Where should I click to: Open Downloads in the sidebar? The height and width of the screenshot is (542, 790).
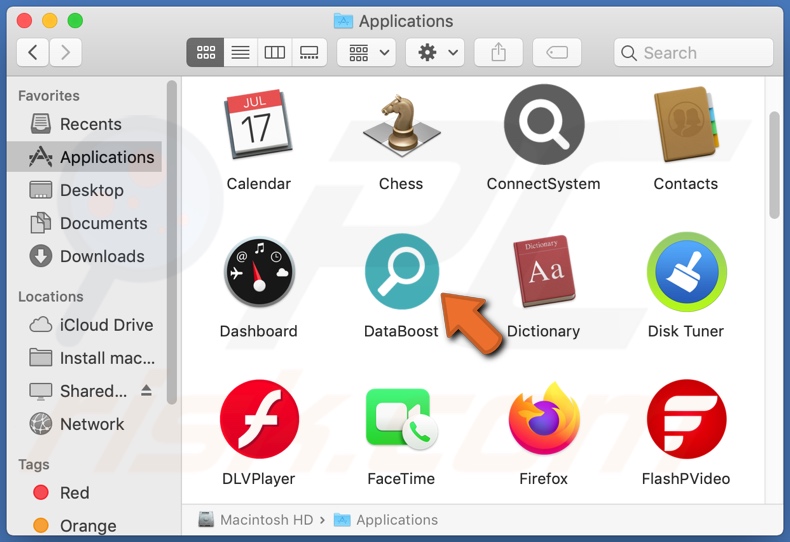pyautogui.click(x=85, y=256)
